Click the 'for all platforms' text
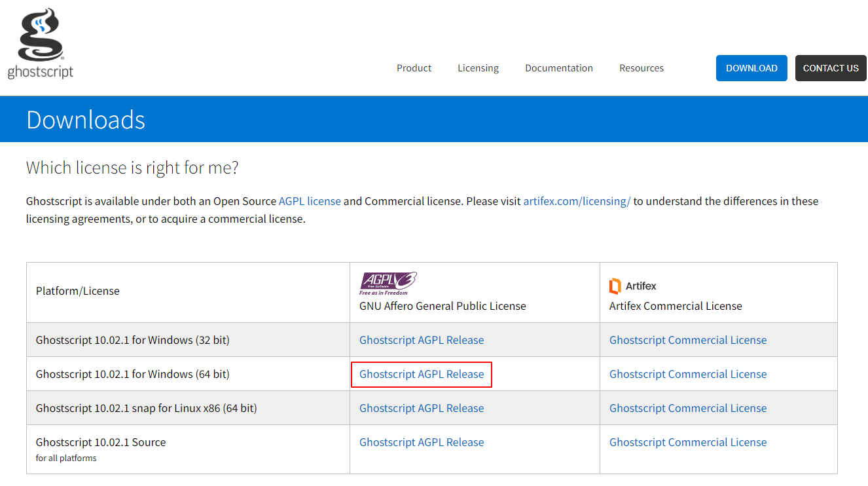Viewport: 868px width, 486px height. pos(66,458)
